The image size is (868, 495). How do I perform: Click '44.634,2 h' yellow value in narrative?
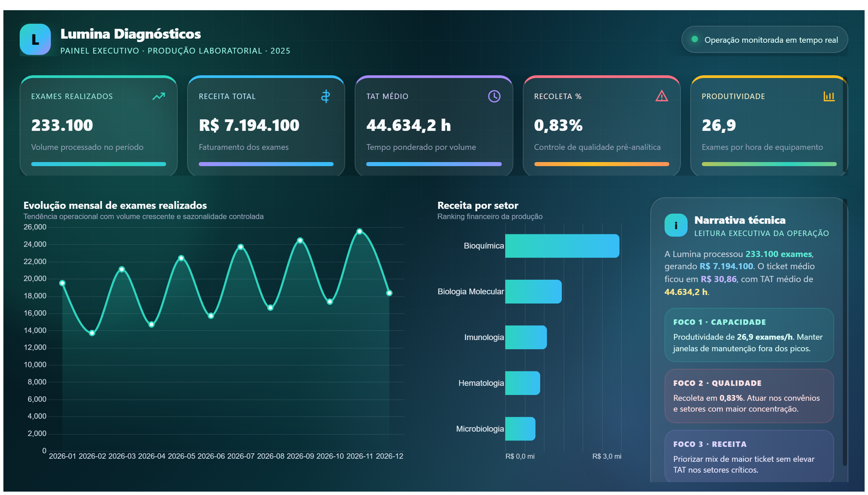click(686, 292)
